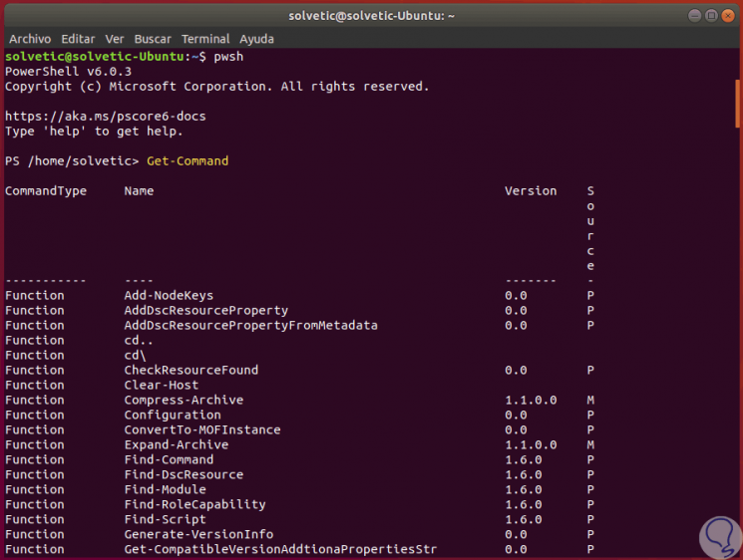Open the Ayuda menu
Image resolution: width=743 pixels, height=560 pixels.
pyautogui.click(x=256, y=39)
